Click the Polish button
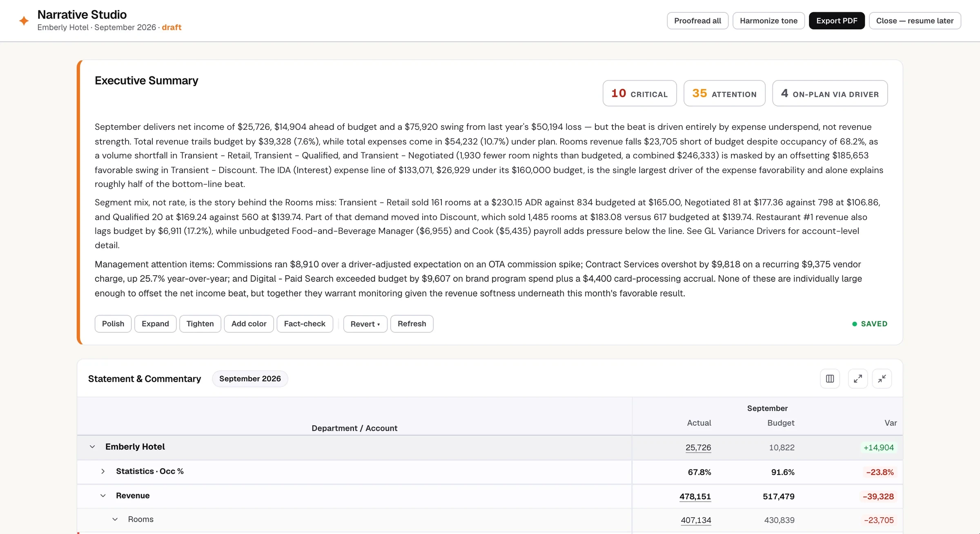The height and width of the screenshot is (534, 980). [113, 324]
